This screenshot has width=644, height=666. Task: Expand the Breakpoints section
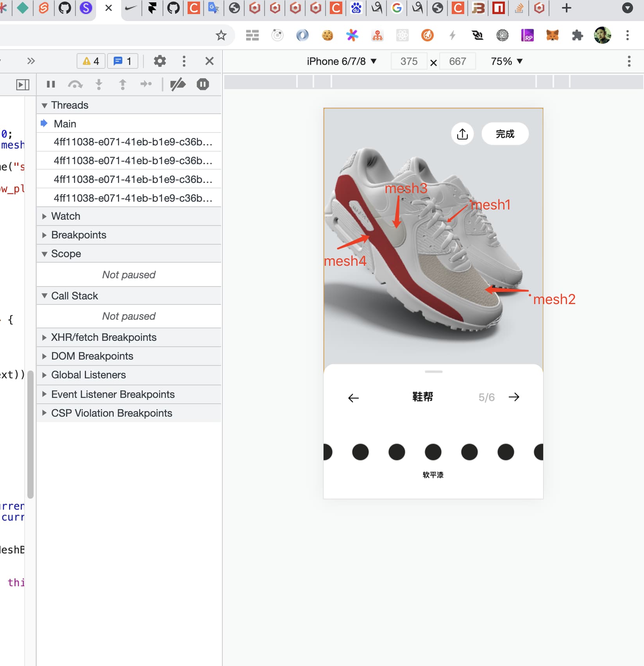79,235
